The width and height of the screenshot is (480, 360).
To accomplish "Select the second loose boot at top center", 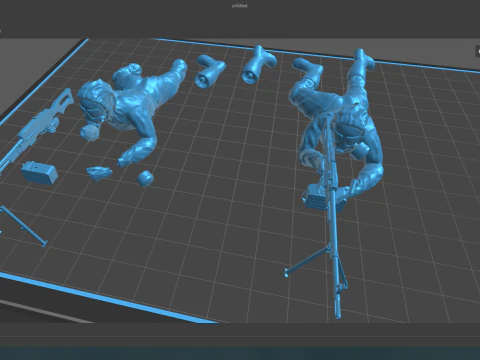I will point(258,64).
